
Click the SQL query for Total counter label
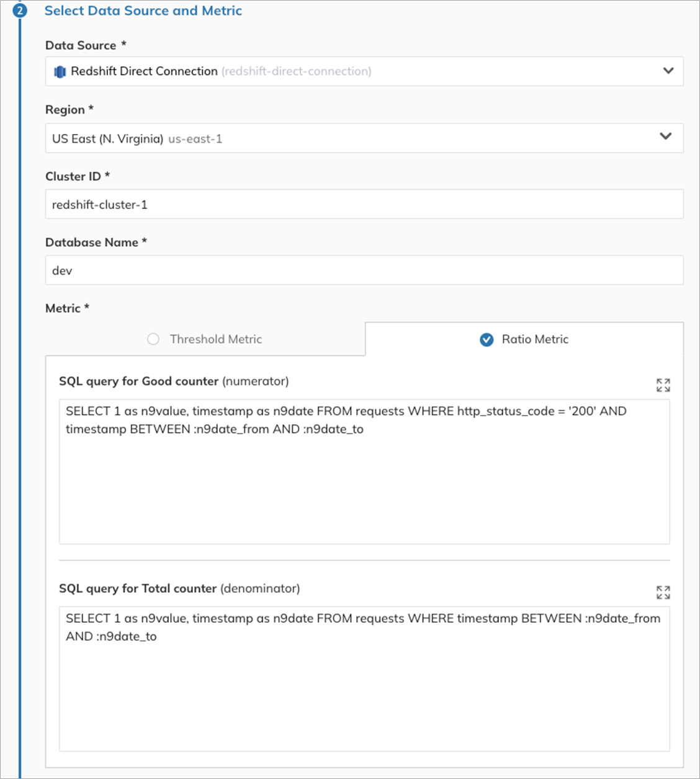(x=179, y=588)
